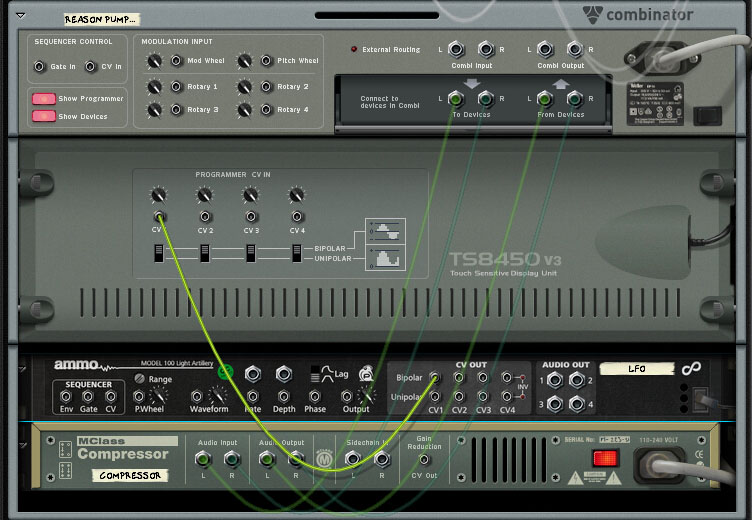Adjust the Rotary 1 CV trim knob
This screenshot has width=752, height=520.
coord(154,87)
